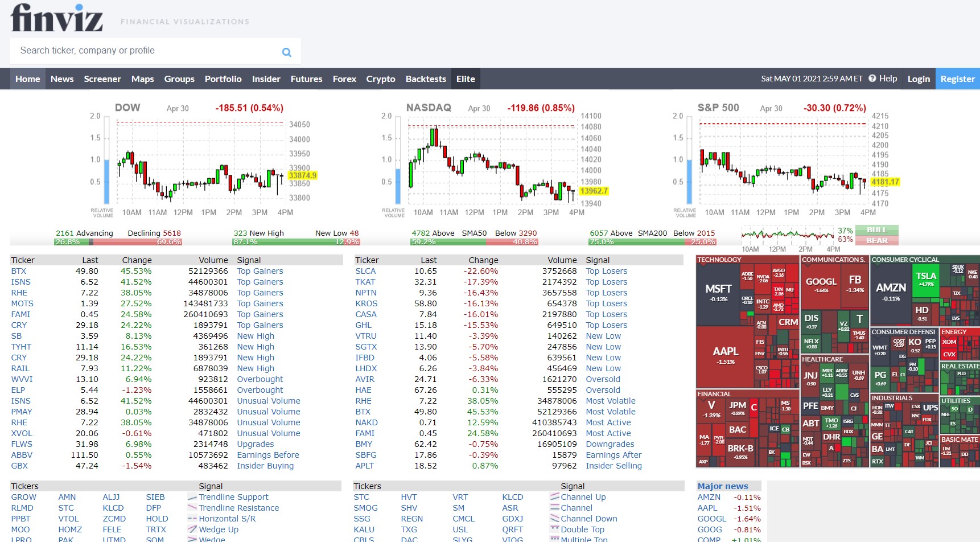The image size is (980, 542).
Task: Click AMZN in Major news list
Action: point(709,497)
